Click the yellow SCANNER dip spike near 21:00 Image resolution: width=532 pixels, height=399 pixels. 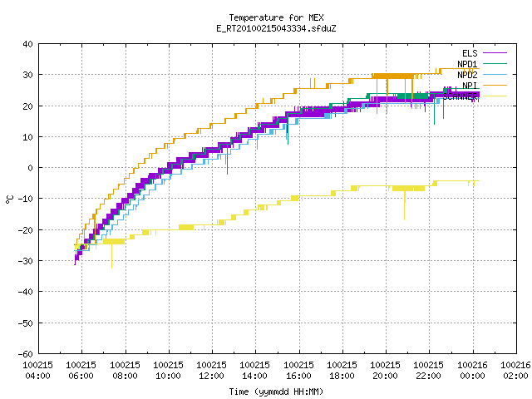(x=405, y=205)
